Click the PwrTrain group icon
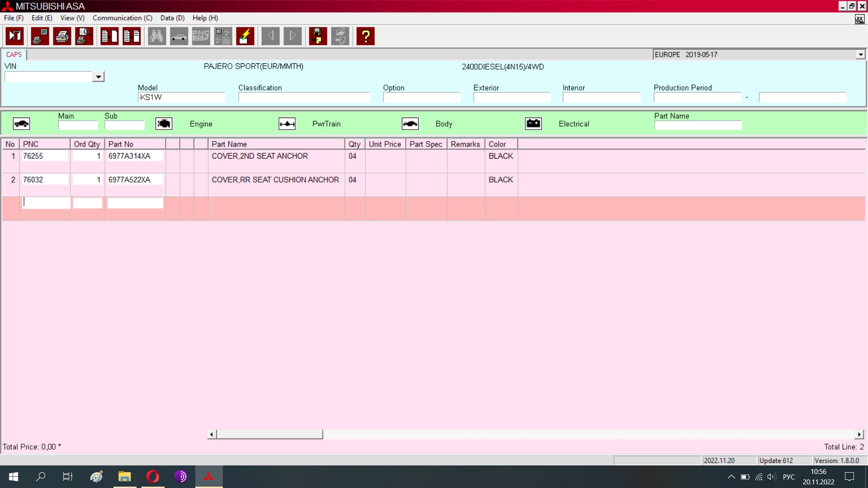This screenshot has height=488, width=868. (x=287, y=124)
